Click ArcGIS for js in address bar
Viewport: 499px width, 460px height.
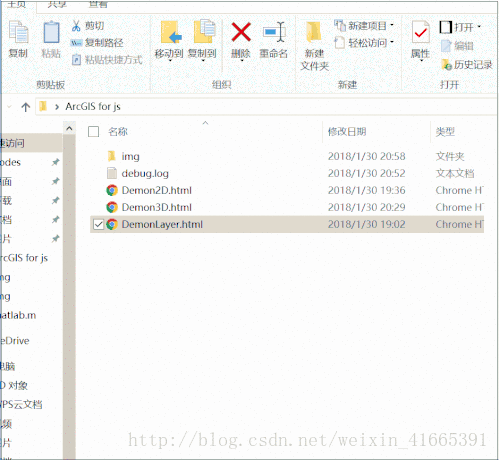click(x=93, y=107)
